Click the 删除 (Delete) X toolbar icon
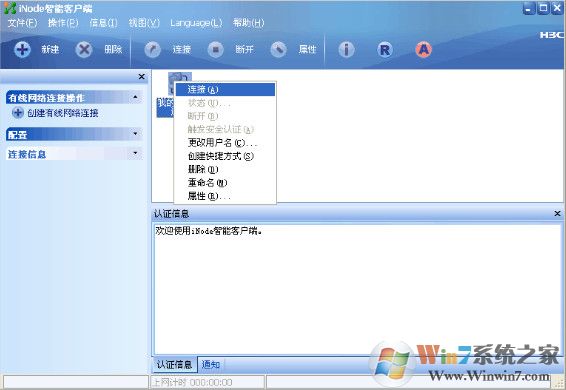Viewport: 566px width, 390px height. 84,49
